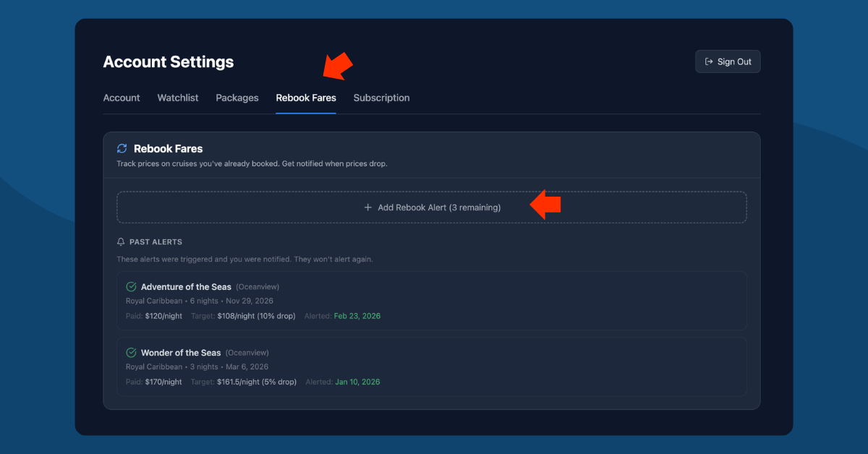Click the Jan 10, 2026 alerted date
The width and height of the screenshot is (868, 454).
point(357,382)
